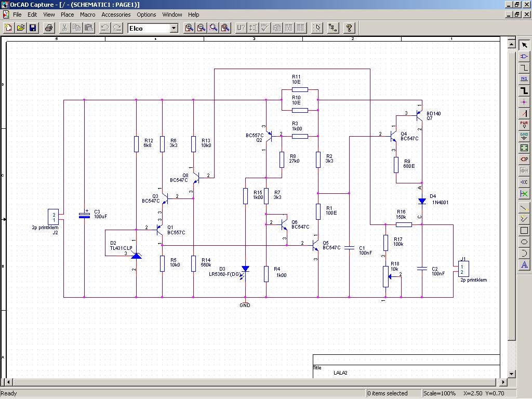Click transistor Q5 BC547C in schematic
532x399 pixels.
[315, 245]
